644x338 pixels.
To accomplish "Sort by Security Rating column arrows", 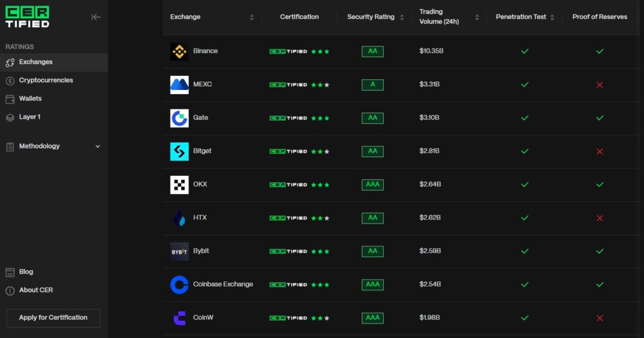I will click(402, 17).
